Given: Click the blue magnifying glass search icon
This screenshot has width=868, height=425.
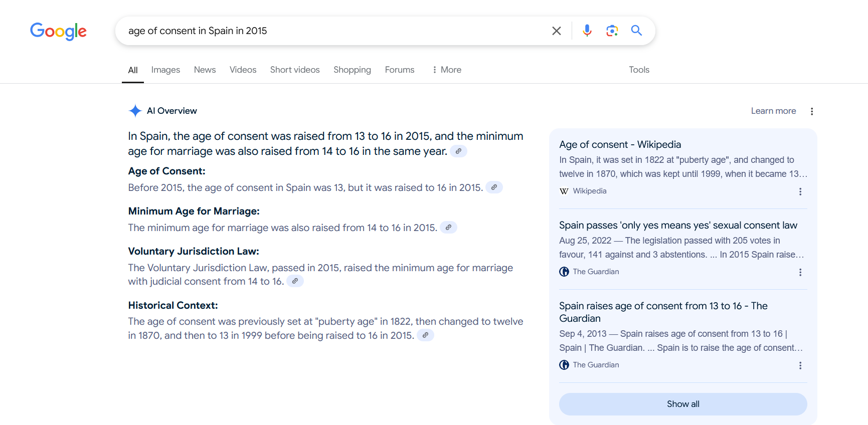Looking at the screenshot, I should coord(636,31).
